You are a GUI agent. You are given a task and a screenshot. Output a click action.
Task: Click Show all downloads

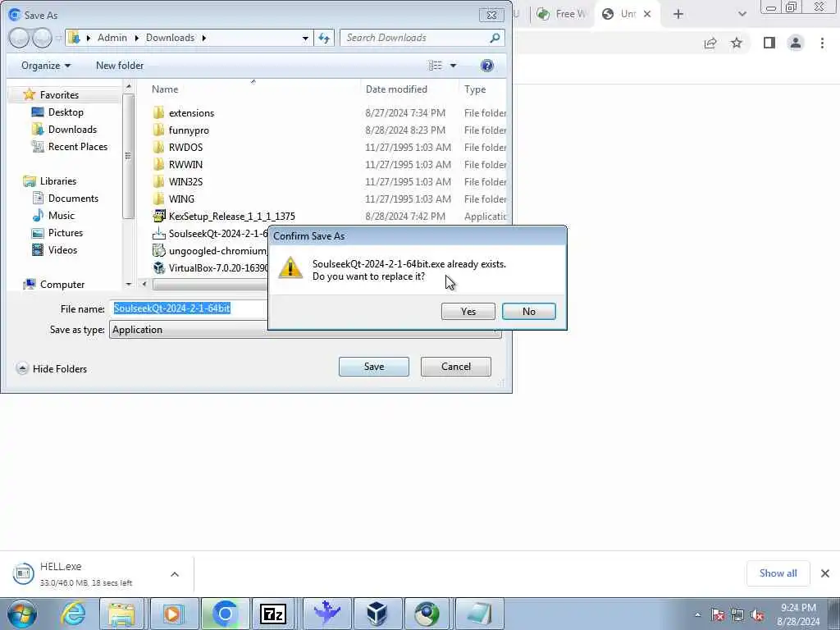pyautogui.click(x=778, y=573)
